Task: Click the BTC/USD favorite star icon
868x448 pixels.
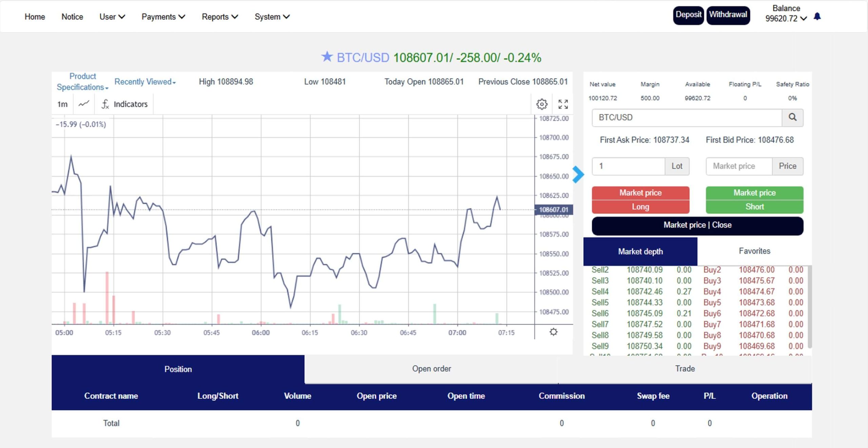Action: coord(327,57)
